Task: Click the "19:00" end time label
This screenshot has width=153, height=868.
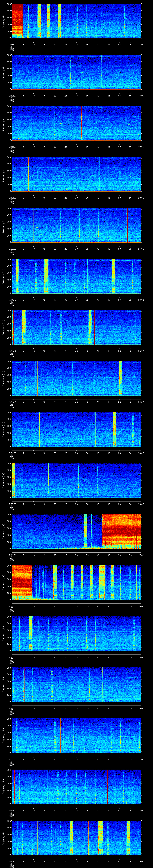Action: 141,147
